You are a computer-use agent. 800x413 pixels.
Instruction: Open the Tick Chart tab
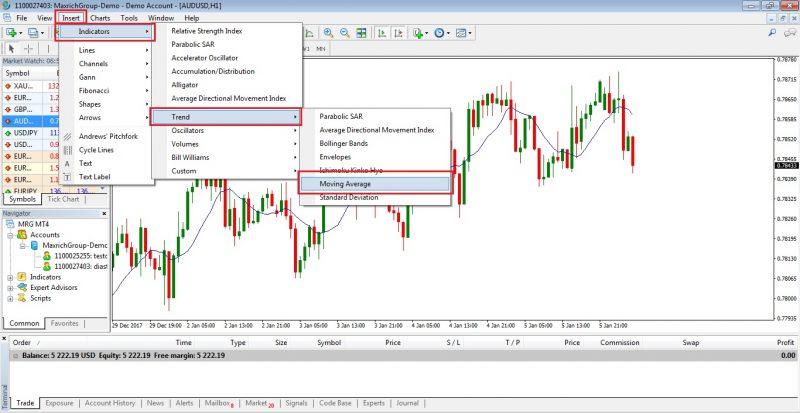[63, 199]
